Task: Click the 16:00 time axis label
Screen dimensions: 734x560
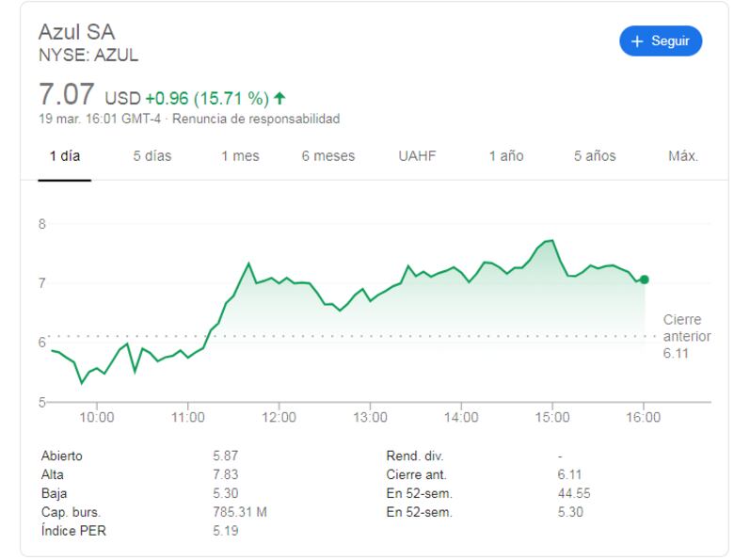Action: tap(643, 417)
